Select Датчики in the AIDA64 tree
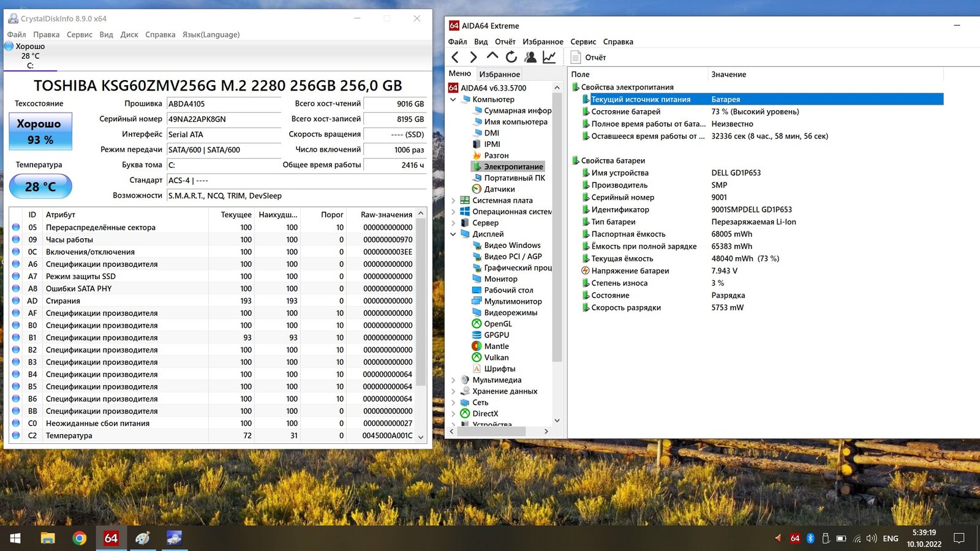980x551 pixels. pos(499,189)
